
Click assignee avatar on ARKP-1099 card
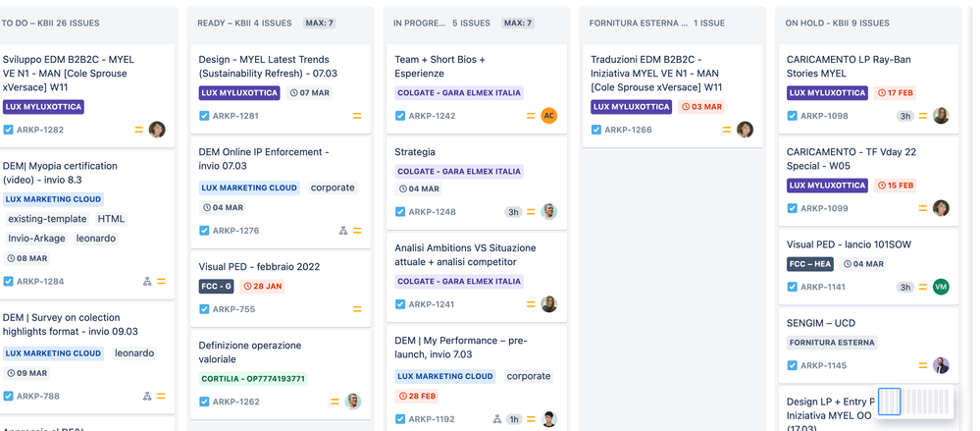point(941,208)
